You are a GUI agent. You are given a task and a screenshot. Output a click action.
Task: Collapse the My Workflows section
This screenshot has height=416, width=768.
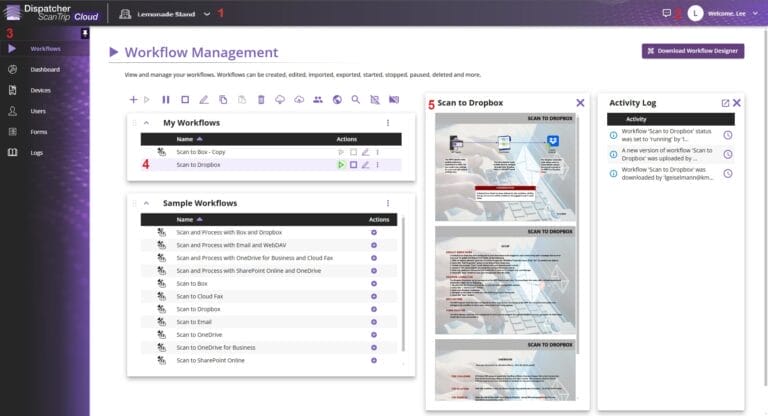pos(145,123)
